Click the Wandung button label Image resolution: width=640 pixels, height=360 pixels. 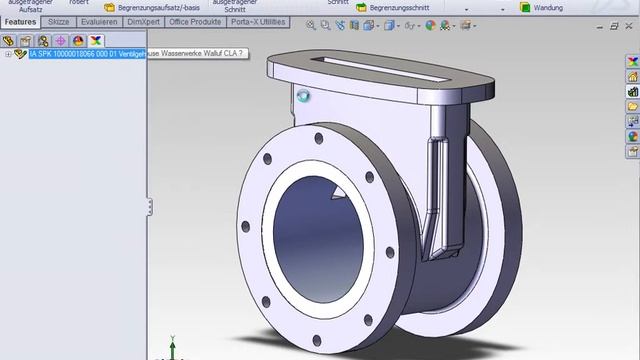pos(548,8)
